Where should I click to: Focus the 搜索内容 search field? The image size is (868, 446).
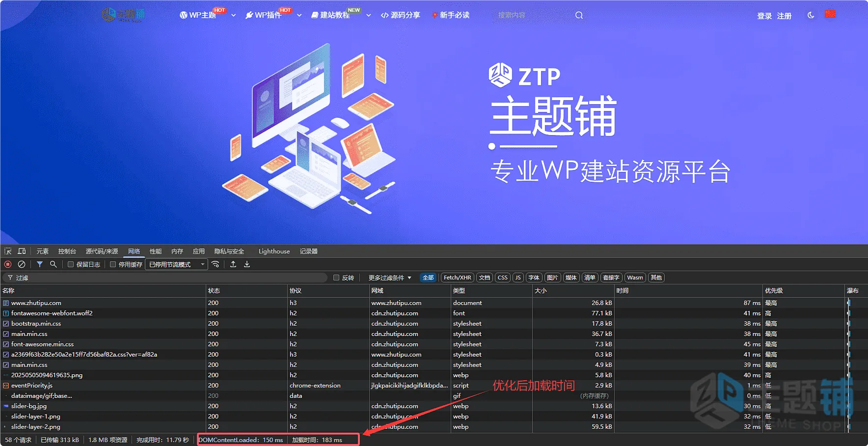coord(533,15)
